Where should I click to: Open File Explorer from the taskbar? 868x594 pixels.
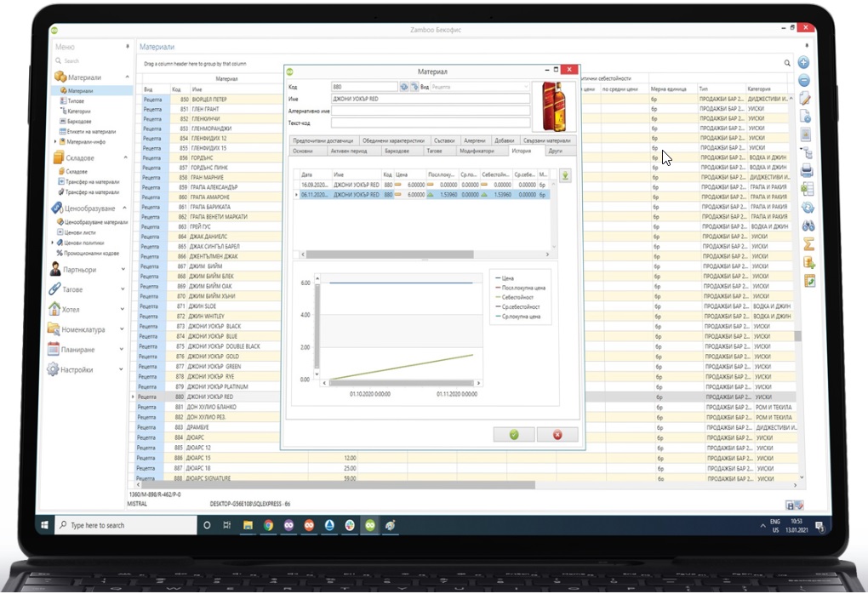(x=248, y=525)
